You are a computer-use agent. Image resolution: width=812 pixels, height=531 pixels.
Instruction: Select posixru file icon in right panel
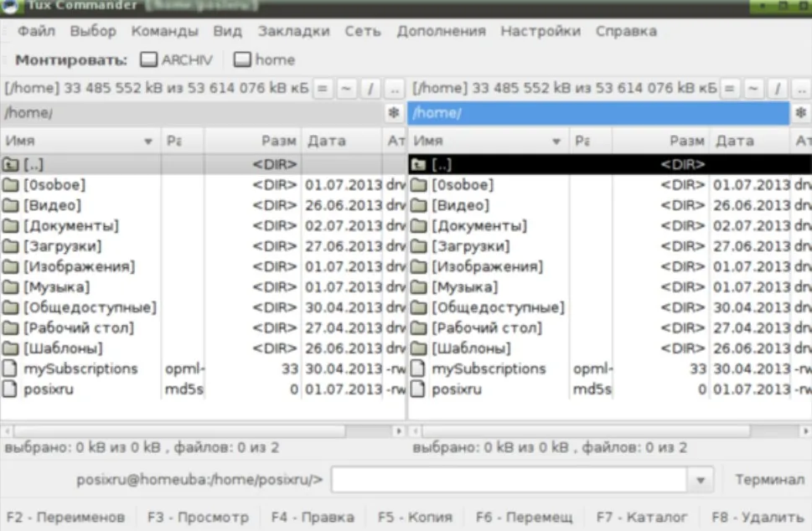(x=418, y=389)
